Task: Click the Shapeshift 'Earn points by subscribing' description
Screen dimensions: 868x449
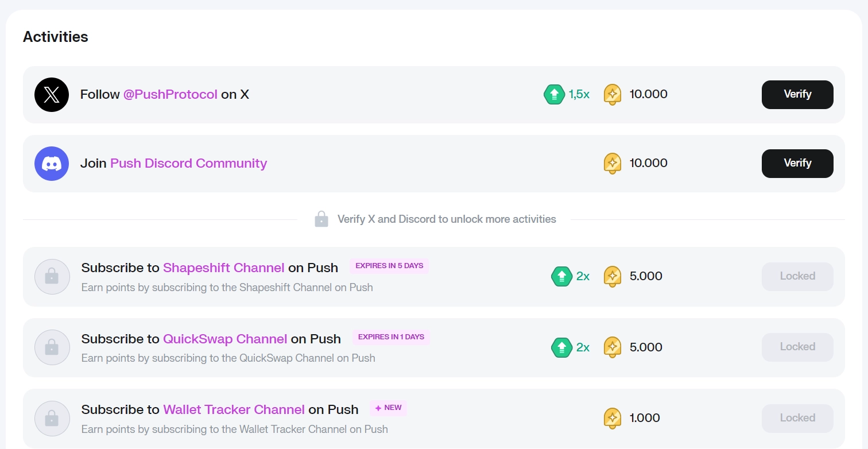Action: point(227,287)
